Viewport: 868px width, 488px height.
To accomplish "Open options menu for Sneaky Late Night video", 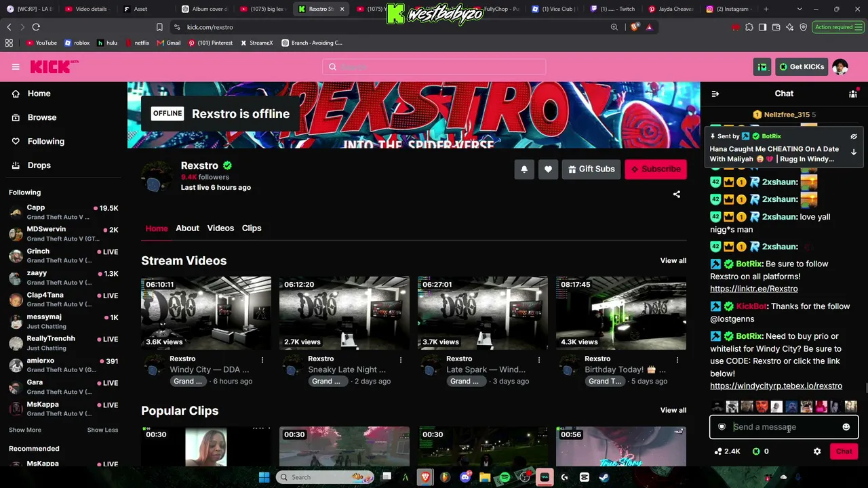I will click(x=401, y=360).
